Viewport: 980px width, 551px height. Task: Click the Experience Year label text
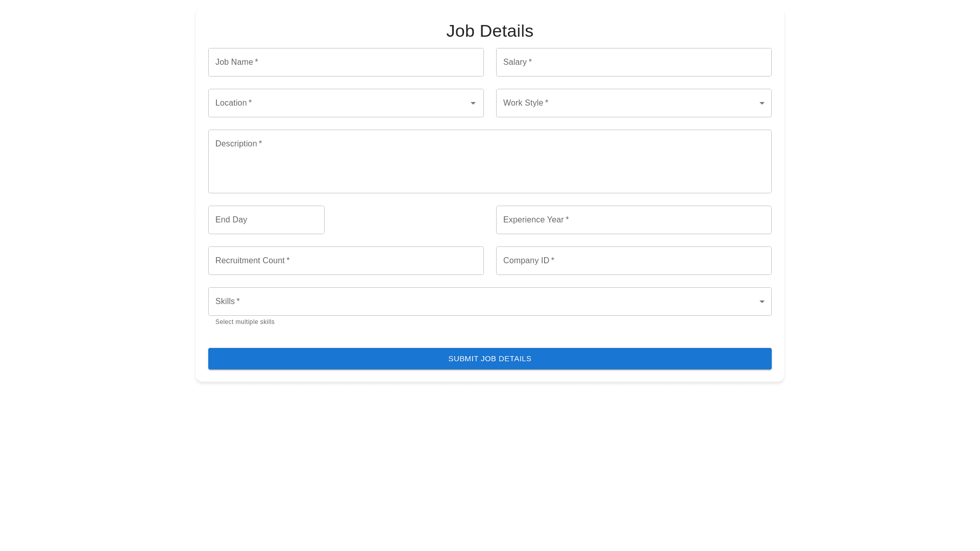click(533, 220)
